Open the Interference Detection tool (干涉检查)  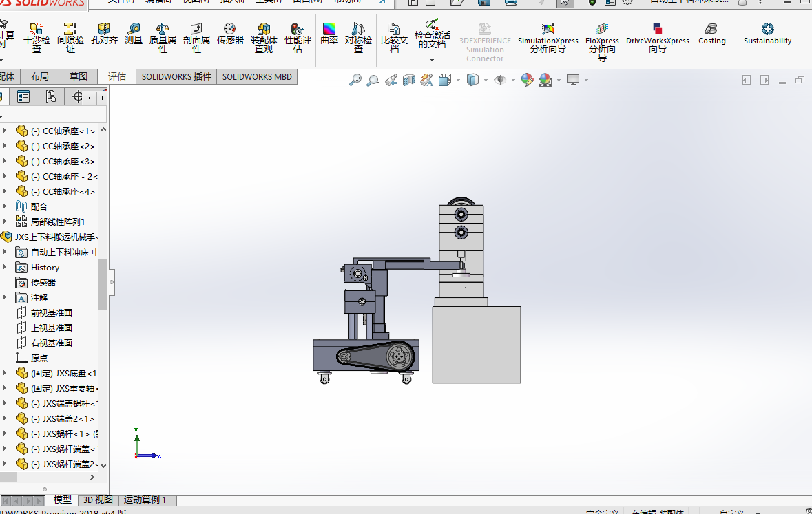(37, 37)
